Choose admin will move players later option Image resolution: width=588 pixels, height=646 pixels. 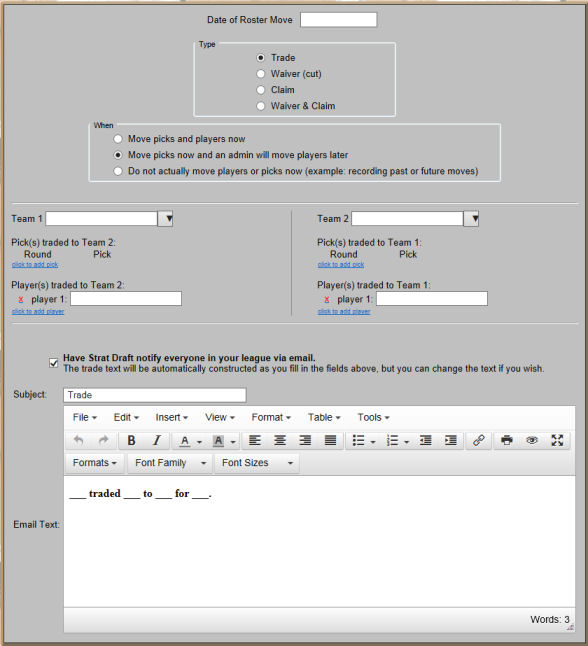[x=118, y=155]
